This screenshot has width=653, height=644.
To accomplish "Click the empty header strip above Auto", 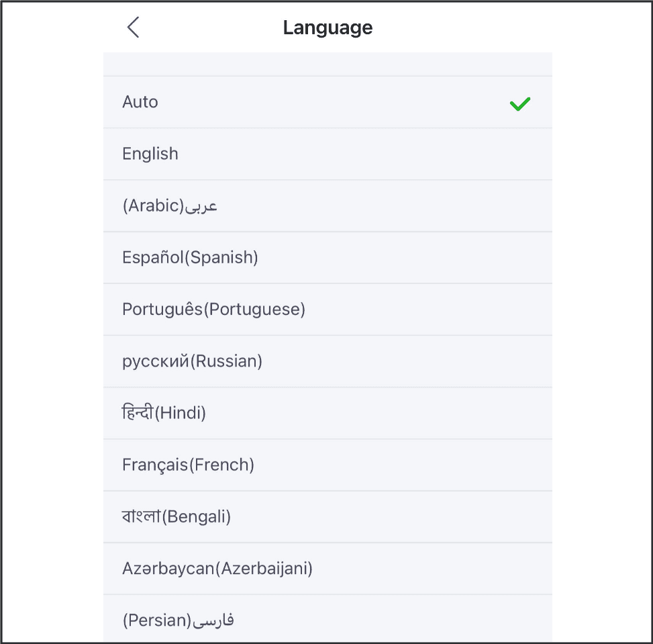I will pos(328,64).
